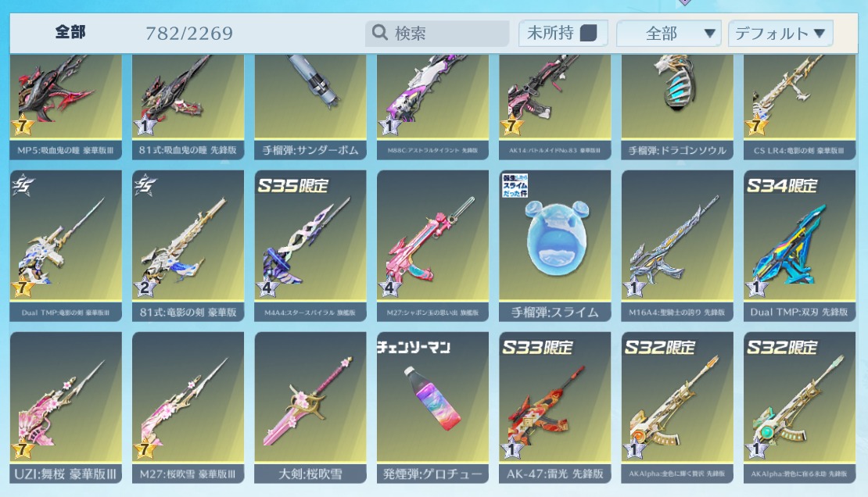Click the magnifier search icon
Viewport: 868px width, 497px height.
[x=380, y=33]
